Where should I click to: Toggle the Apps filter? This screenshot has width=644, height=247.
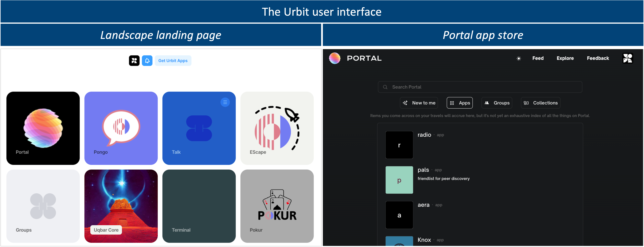pyautogui.click(x=459, y=103)
